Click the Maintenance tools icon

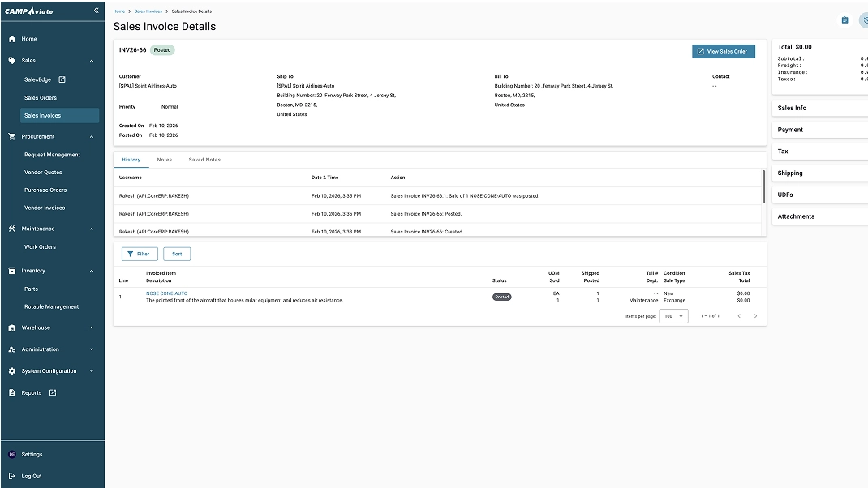pyautogui.click(x=12, y=229)
